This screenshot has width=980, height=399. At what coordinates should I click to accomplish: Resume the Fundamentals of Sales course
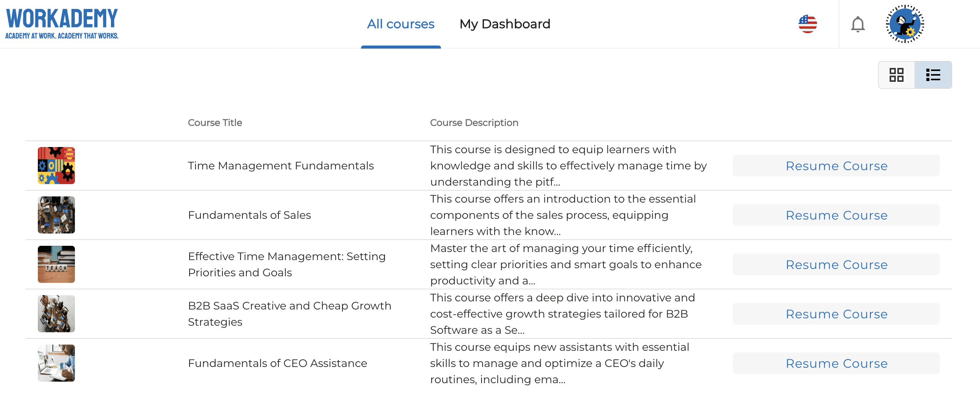[x=836, y=215]
